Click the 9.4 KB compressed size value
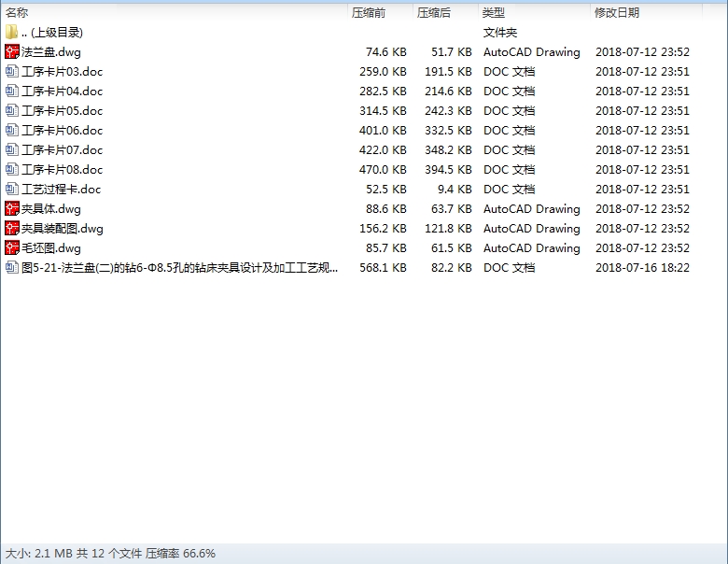The width and height of the screenshot is (728, 564). pyautogui.click(x=455, y=189)
